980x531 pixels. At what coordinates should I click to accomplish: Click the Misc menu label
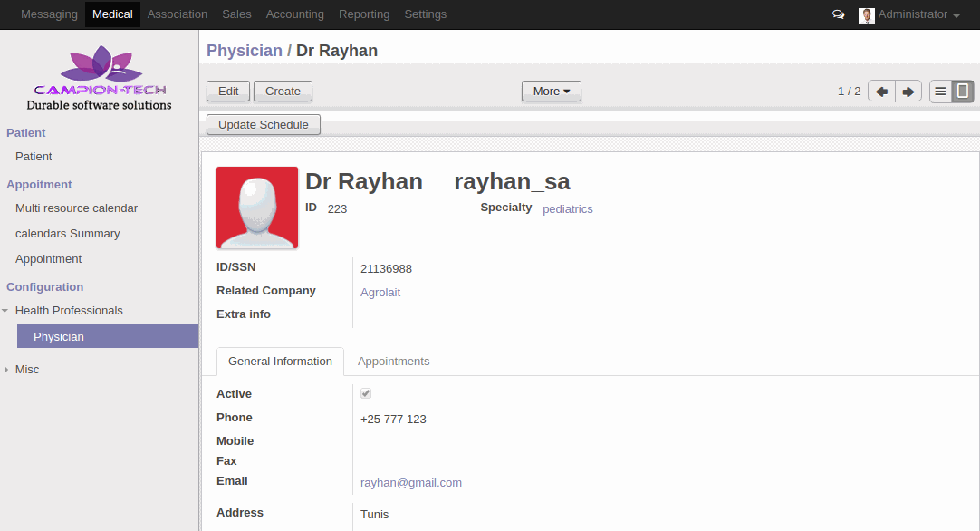tap(27, 370)
